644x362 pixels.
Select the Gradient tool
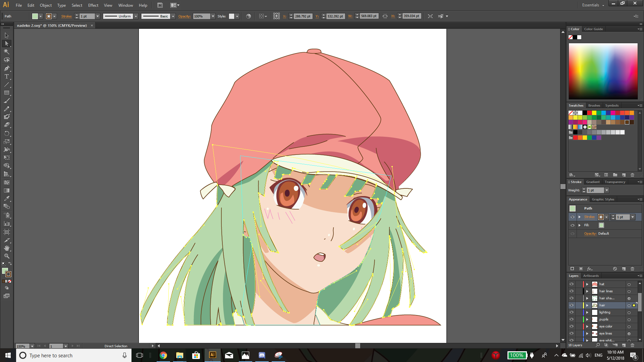(x=6, y=190)
